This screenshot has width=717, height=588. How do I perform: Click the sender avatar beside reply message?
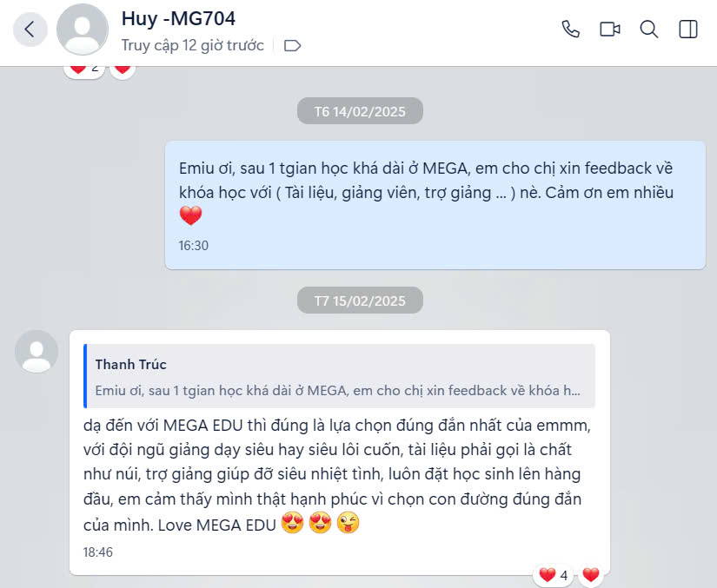pos(37,352)
